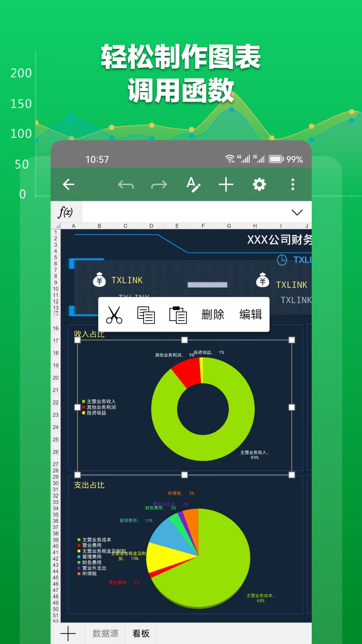The height and width of the screenshot is (644, 362).
Task: Tap the Wi-Fi status bar icon
Action: tap(230, 159)
